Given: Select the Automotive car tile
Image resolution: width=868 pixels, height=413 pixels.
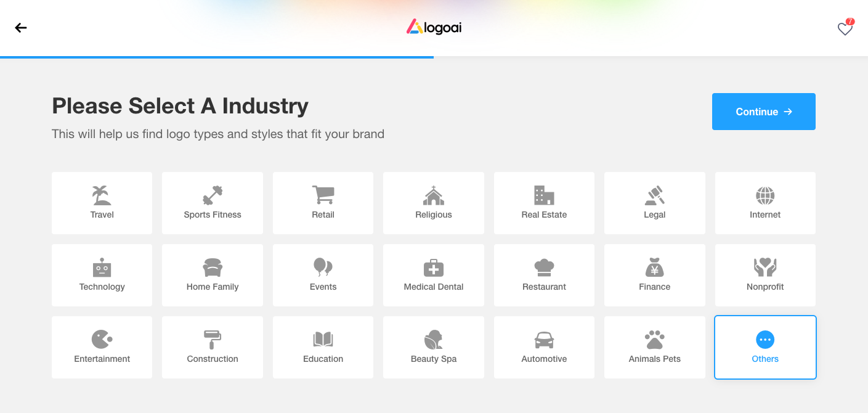Looking at the screenshot, I should click(544, 347).
